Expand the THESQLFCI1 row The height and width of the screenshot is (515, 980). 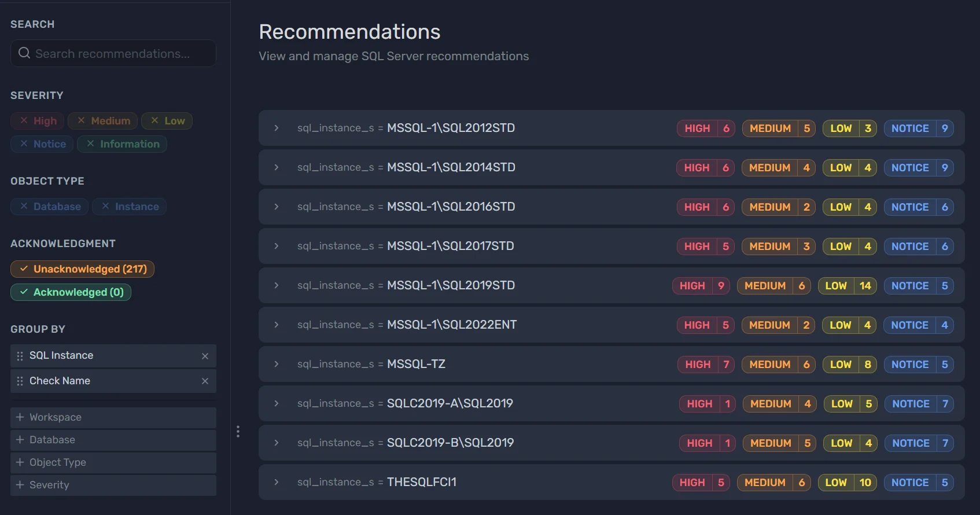tap(277, 482)
